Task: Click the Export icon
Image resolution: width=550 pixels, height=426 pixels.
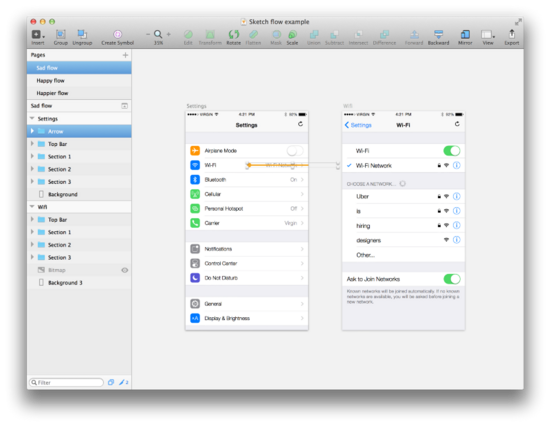Action: point(512,34)
